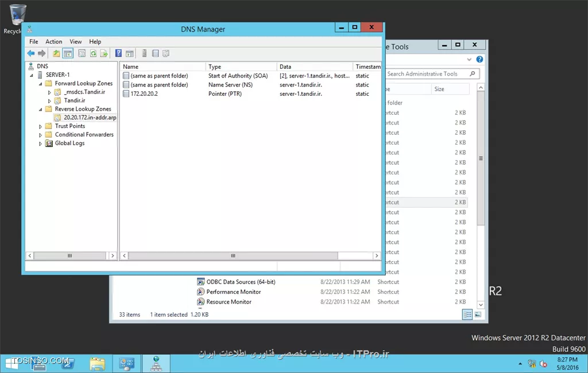Click the Performance Monitor shortcut icon
Screen dimensions: 588x373
(201, 292)
